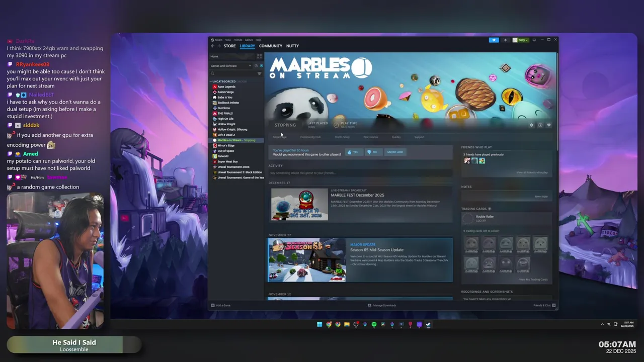Open the Discussions link
Screen dimensions: 644x362
pyautogui.click(x=371, y=137)
